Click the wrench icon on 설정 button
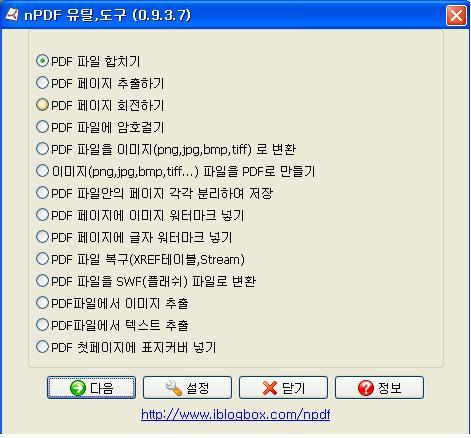Image resolution: width=471 pixels, height=438 pixels. [x=174, y=388]
